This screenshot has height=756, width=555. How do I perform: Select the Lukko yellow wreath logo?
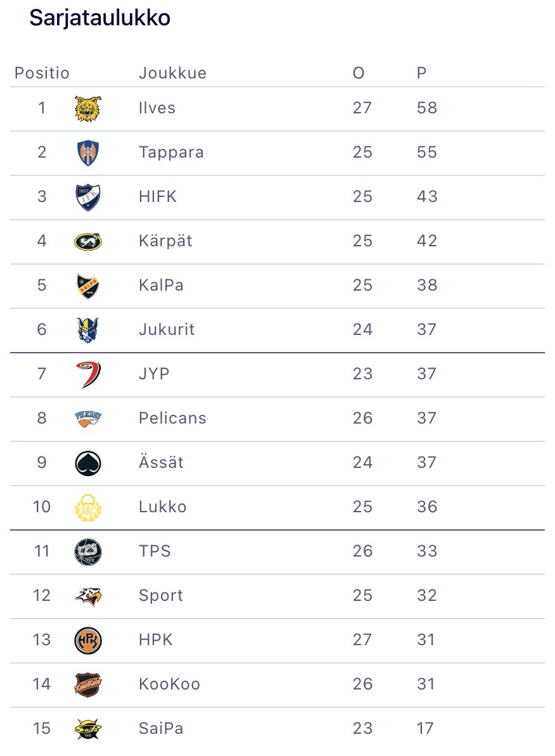pos(87,507)
